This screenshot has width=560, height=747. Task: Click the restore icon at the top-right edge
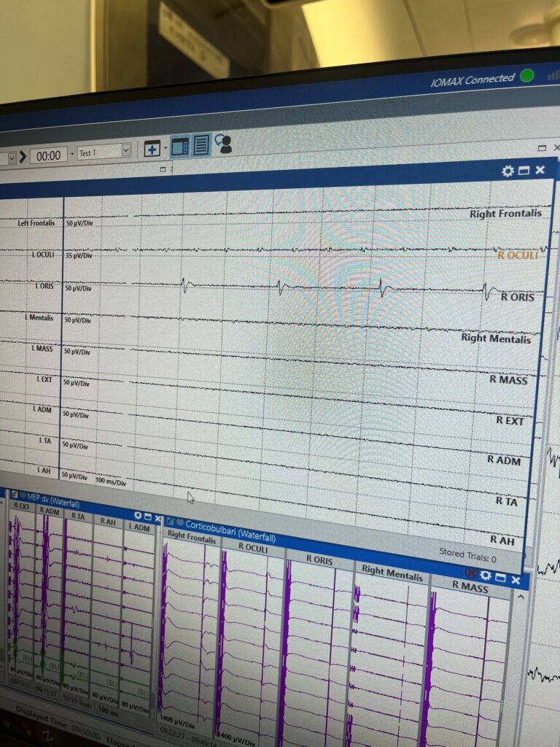[542, 148]
